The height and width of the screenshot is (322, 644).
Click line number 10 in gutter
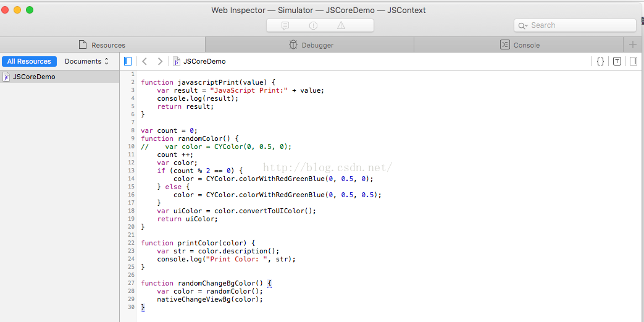pyautogui.click(x=131, y=146)
